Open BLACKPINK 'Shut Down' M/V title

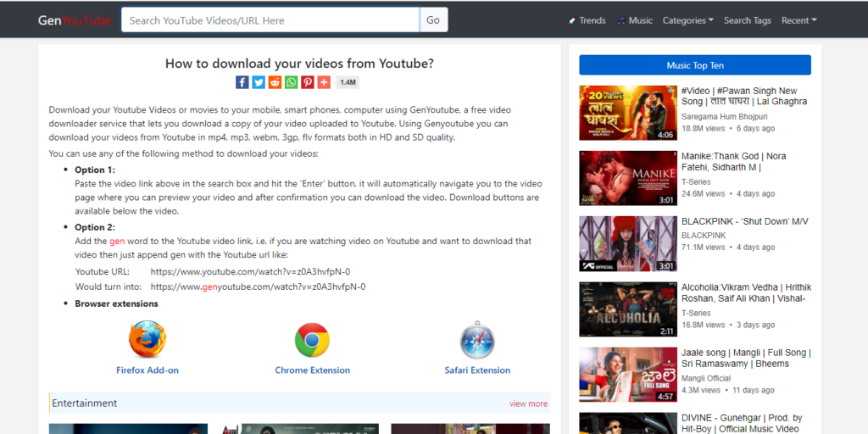point(744,221)
